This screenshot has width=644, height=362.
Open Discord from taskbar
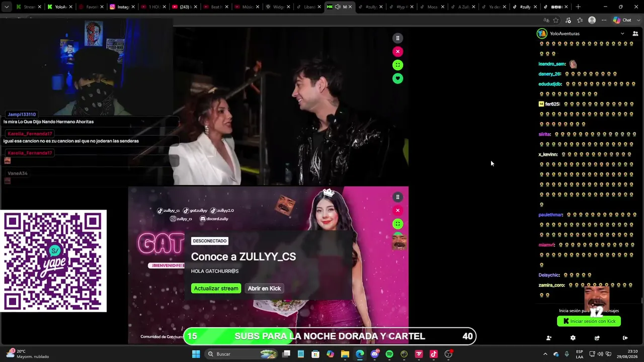(375, 354)
